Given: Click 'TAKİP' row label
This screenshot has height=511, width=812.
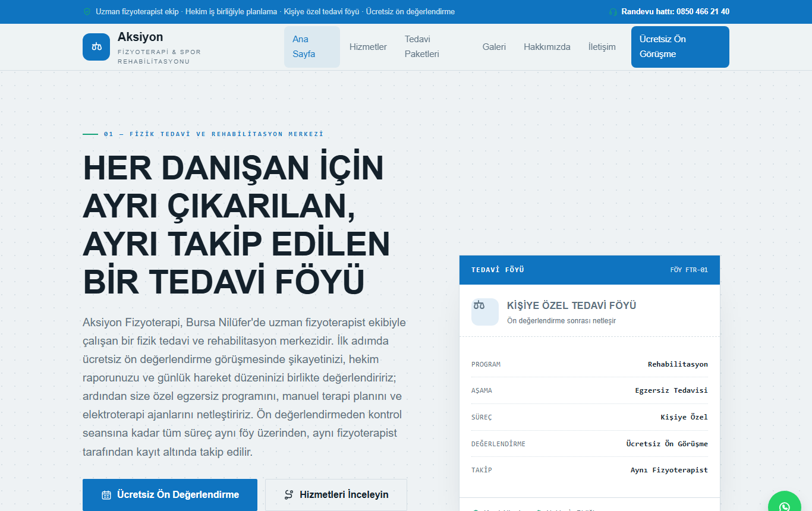Looking at the screenshot, I should (481, 470).
